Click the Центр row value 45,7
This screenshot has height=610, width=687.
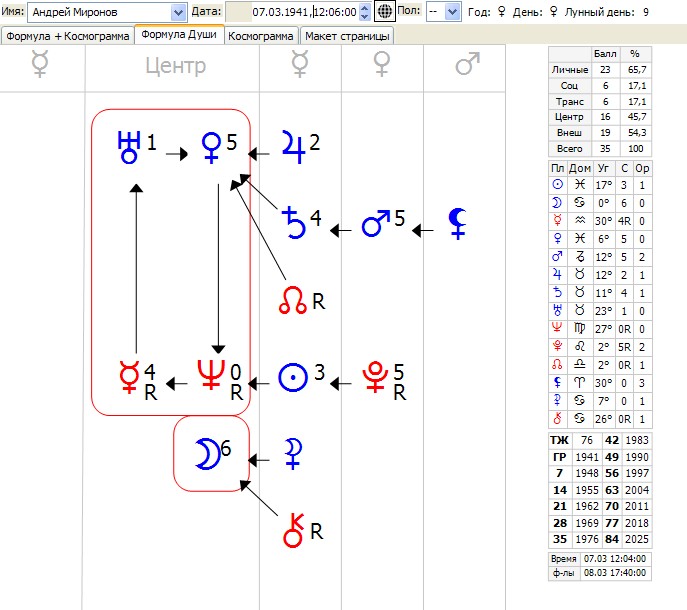636,117
